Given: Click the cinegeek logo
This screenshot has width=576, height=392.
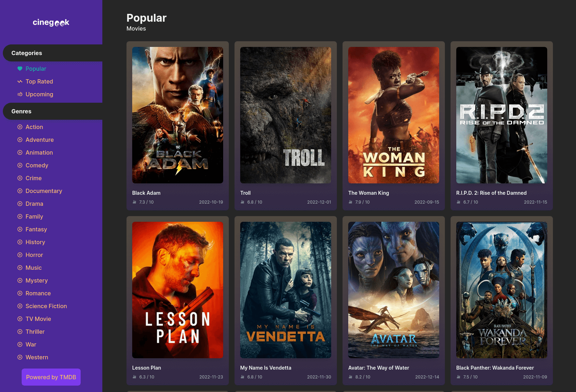Looking at the screenshot, I should 51,22.
